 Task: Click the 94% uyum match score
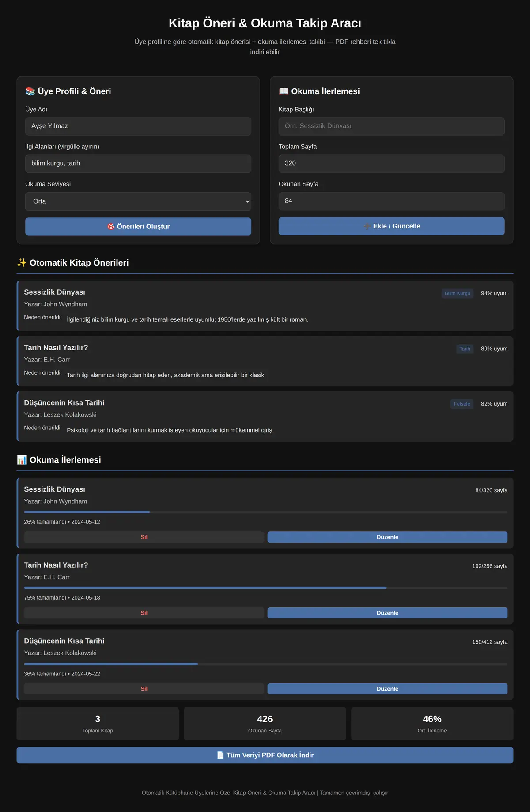[494, 293]
